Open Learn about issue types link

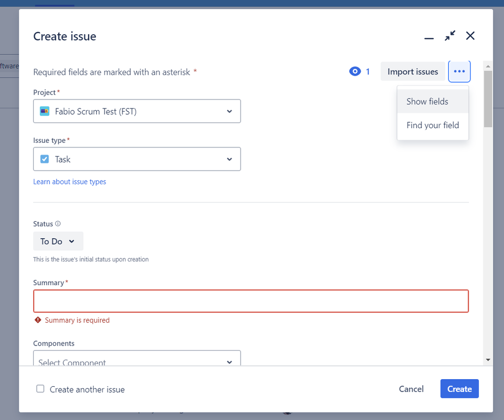(x=70, y=182)
